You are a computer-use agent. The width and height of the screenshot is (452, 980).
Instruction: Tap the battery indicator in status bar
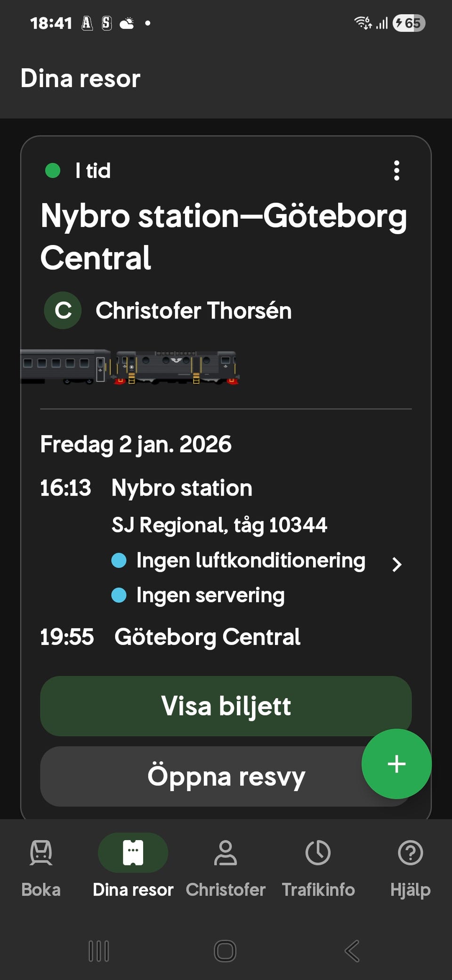pyautogui.click(x=408, y=23)
